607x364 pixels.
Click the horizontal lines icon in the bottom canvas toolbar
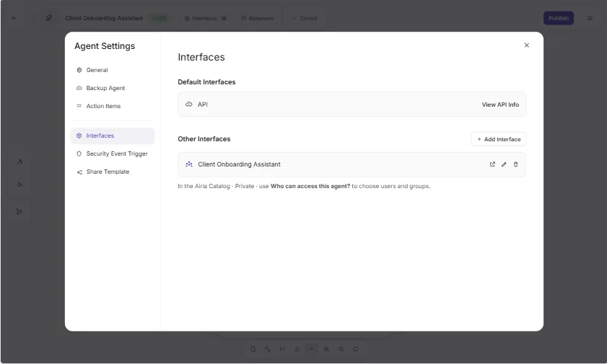pos(297,350)
